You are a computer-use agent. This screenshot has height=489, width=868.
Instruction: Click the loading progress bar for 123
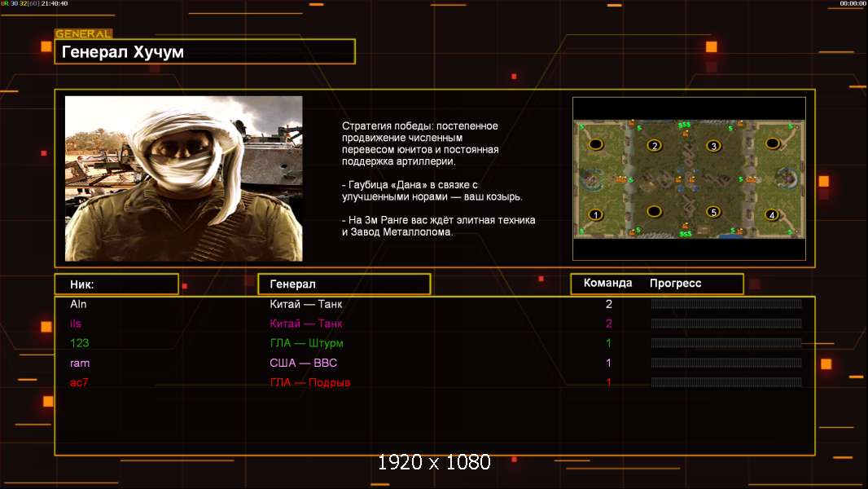[x=726, y=343]
